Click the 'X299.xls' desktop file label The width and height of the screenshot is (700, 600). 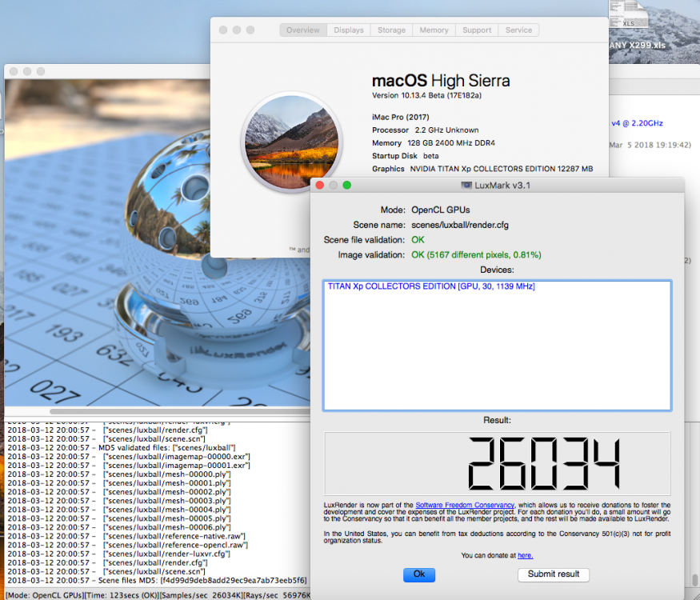[638, 45]
